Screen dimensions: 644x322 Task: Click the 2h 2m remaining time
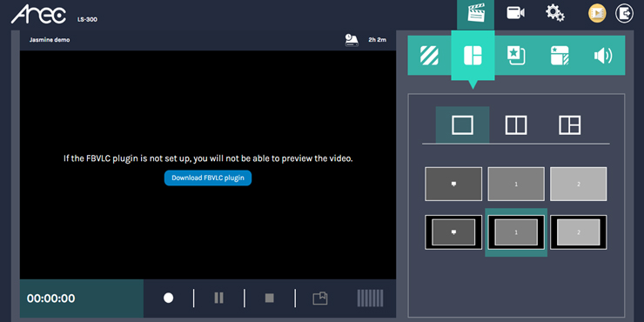point(377,40)
